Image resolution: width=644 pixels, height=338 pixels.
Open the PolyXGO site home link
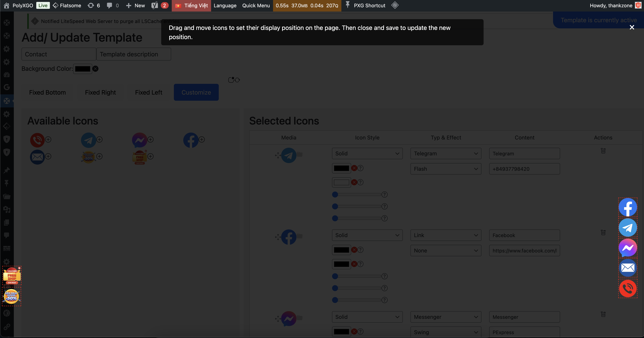point(18,6)
